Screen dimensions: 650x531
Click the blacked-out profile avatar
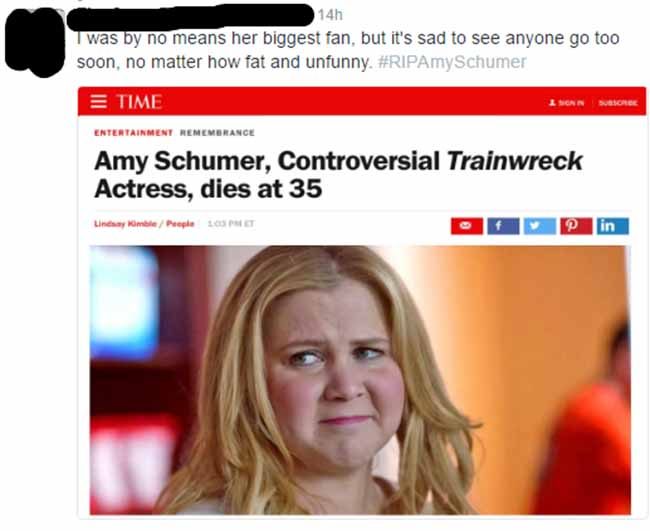click(x=35, y=42)
